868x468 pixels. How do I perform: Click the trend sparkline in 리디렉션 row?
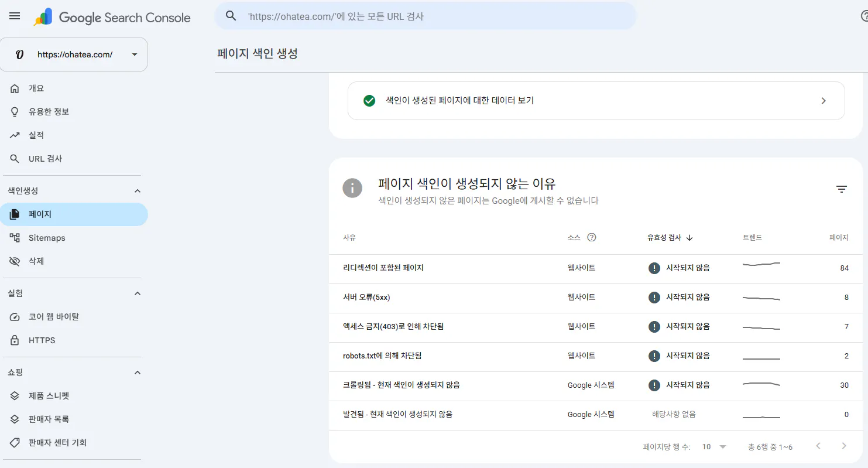(x=761, y=265)
